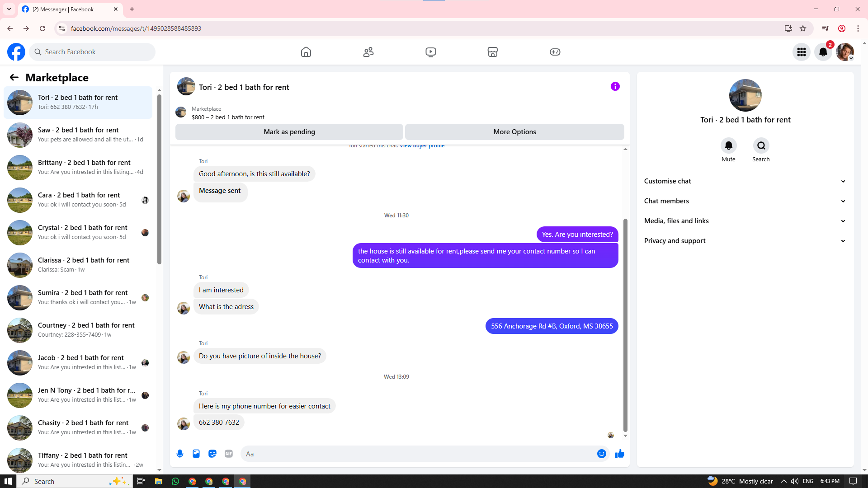Open the sticker picker icon

212,454
